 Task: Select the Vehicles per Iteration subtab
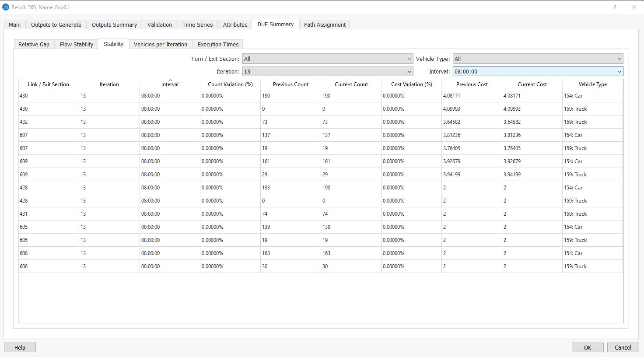pyautogui.click(x=161, y=44)
